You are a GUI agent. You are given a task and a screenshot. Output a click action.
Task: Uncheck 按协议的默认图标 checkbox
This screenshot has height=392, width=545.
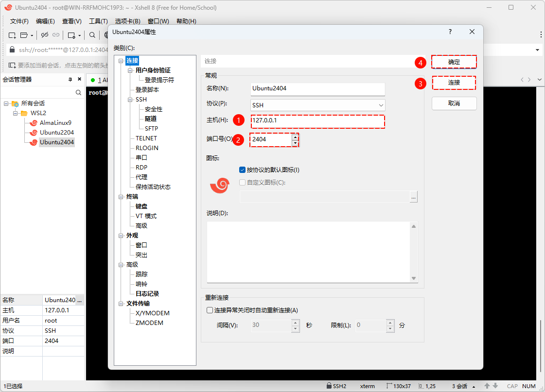242,170
